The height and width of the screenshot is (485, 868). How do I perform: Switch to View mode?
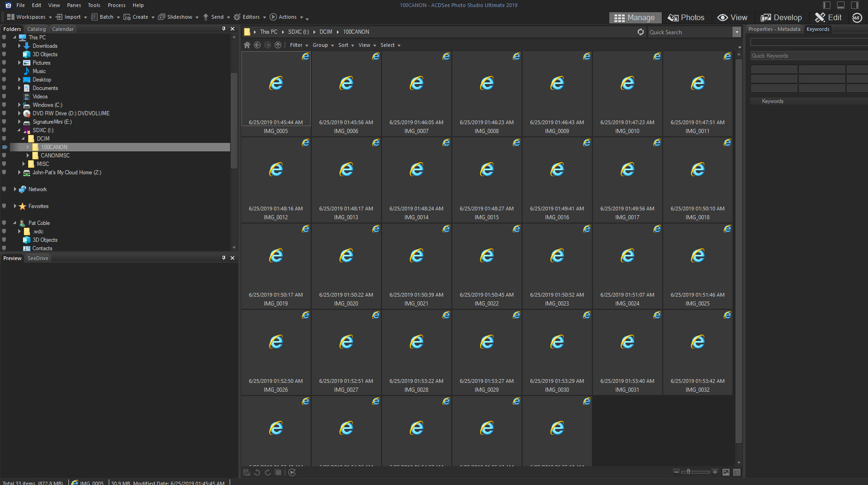732,17
